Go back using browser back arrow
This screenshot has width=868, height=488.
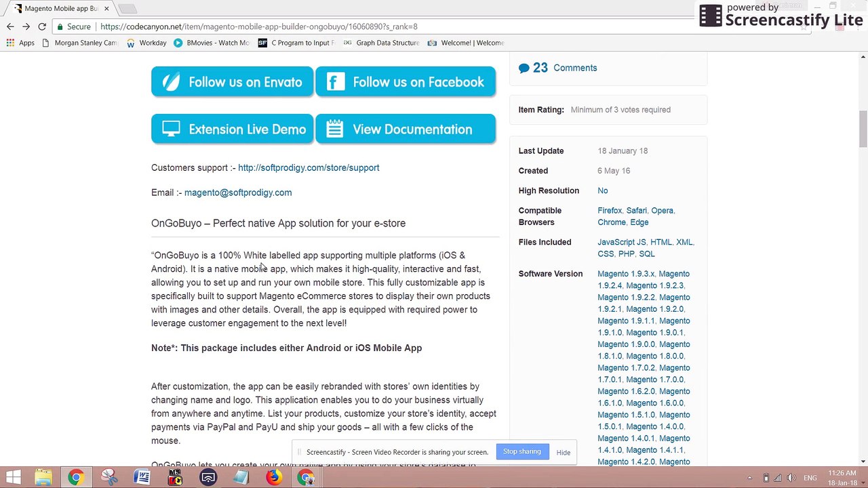(10, 26)
